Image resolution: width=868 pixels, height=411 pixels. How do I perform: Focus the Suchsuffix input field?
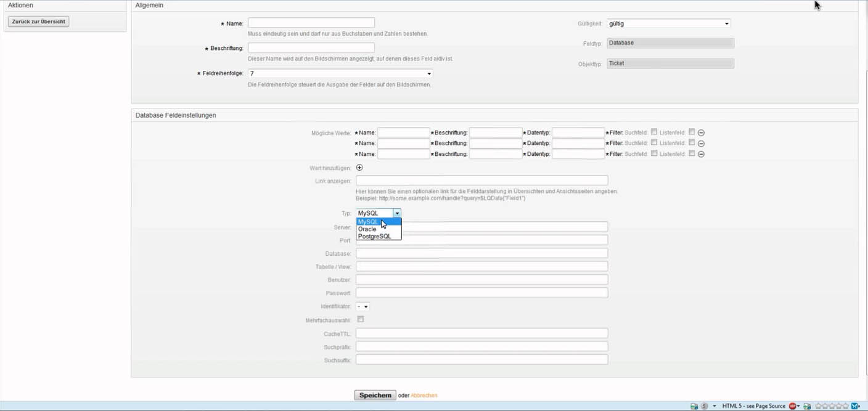click(x=481, y=359)
